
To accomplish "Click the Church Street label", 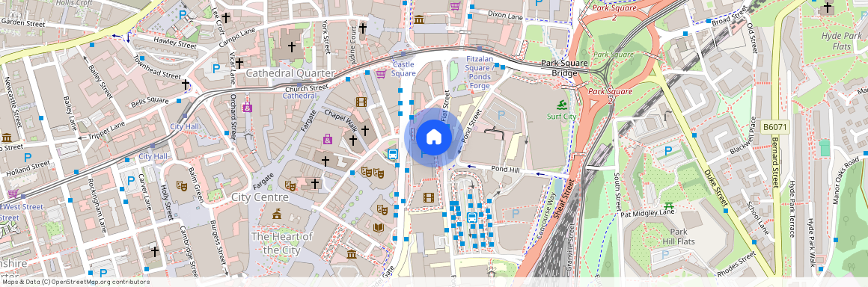I will tap(307, 88).
